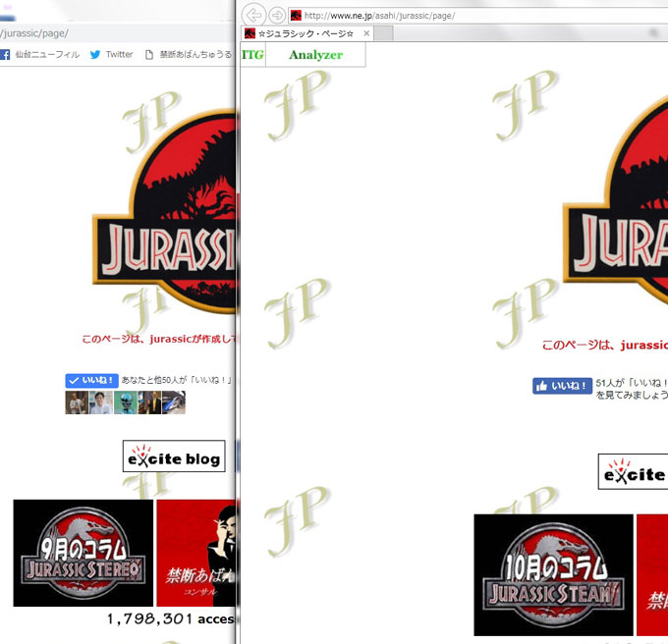The width and height of the screenshot is (668, 644).
Task: Click the browser back arrow button
Action: 254,15
